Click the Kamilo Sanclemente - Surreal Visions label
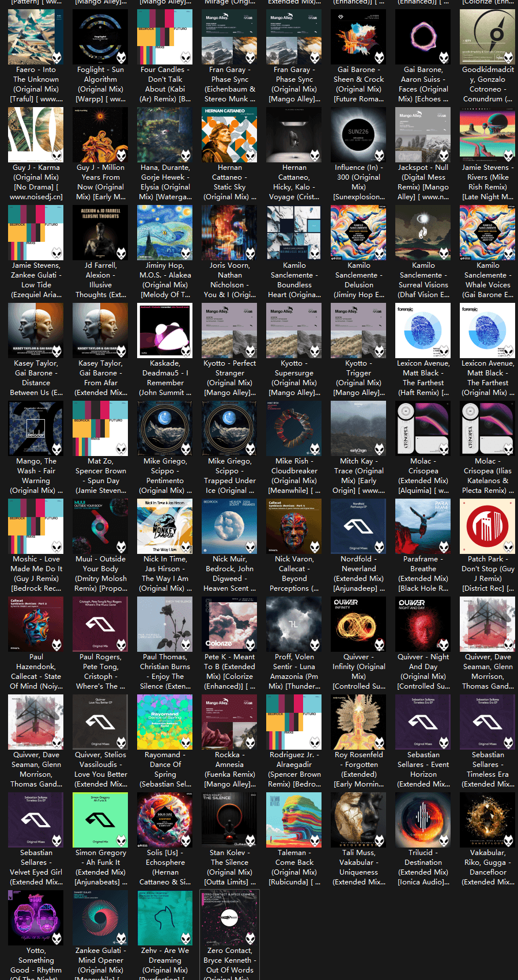The image size is (518, 980). [423, 280]
